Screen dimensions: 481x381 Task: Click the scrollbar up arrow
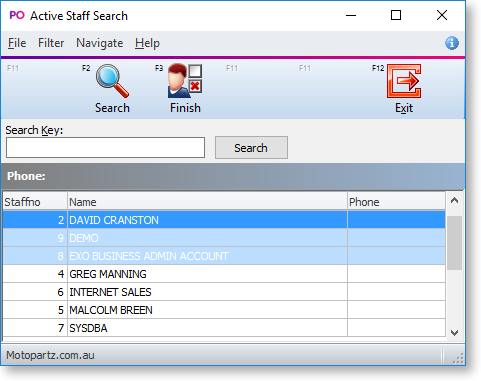(454, 200)
